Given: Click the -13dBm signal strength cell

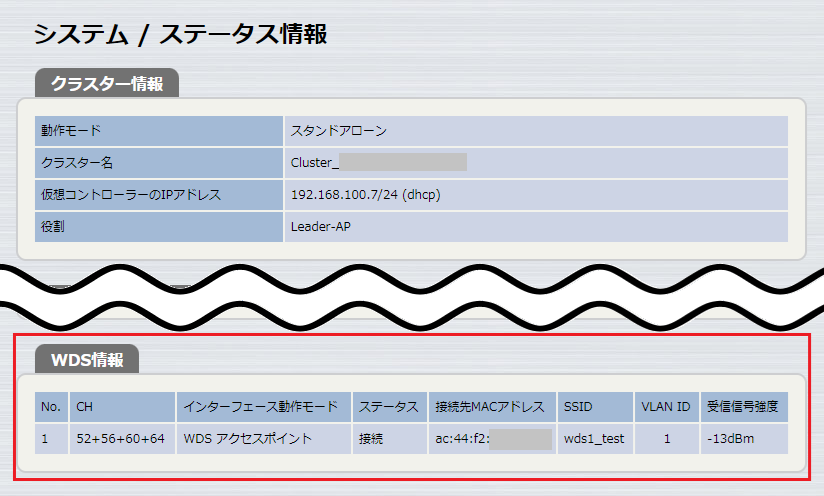Looking at the screenshot, I should point(744,439).
